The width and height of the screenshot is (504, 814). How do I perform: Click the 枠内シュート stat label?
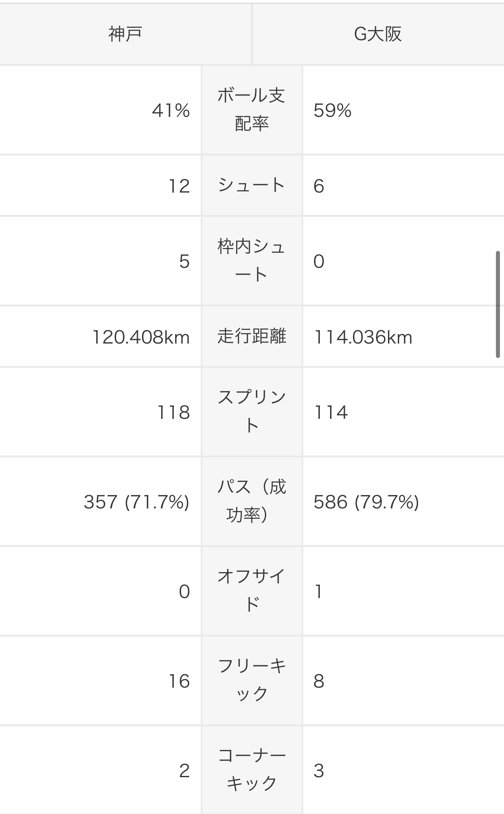click(252, 261)
